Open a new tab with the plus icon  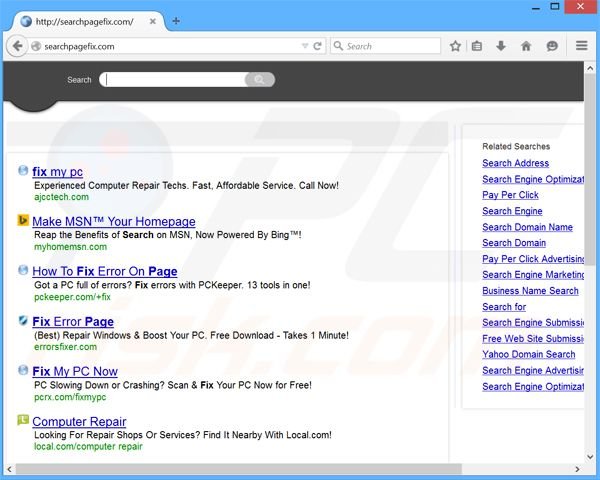point(176,21)
